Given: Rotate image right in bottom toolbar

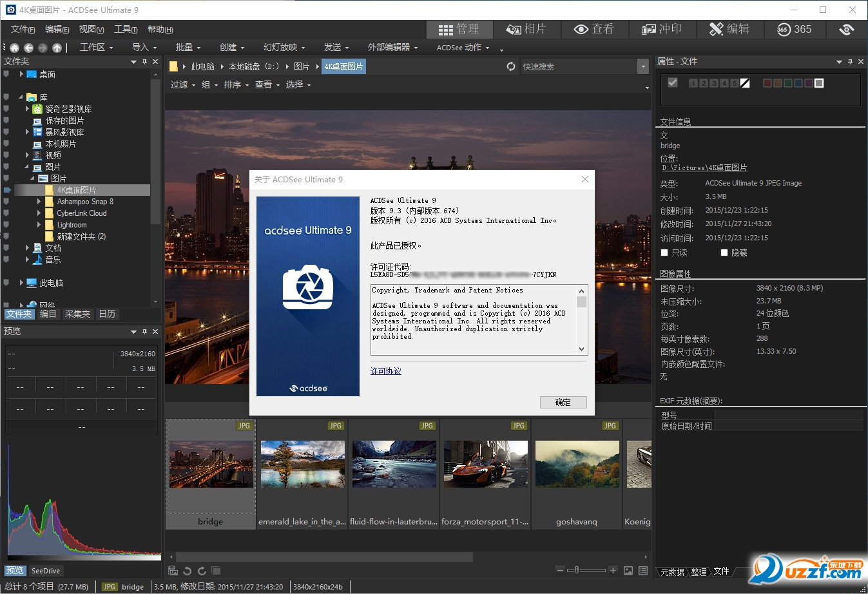Looking at the screenshot, I should click(202, 571).
